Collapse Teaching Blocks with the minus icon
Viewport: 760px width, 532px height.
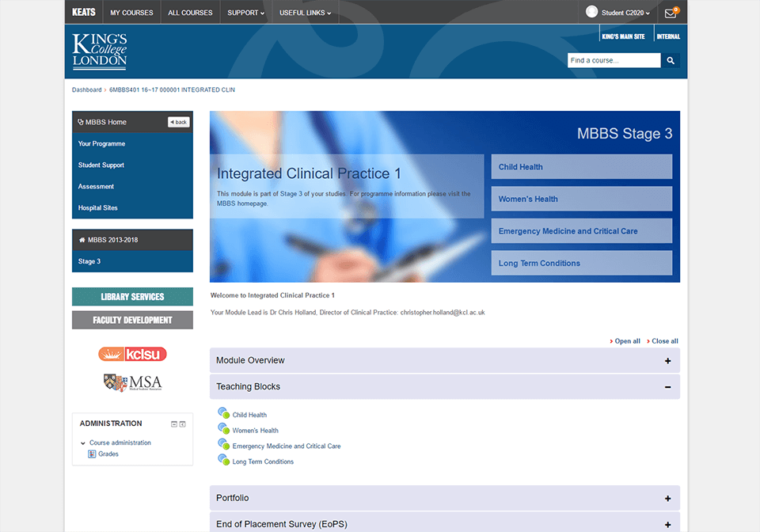point(668,387)
